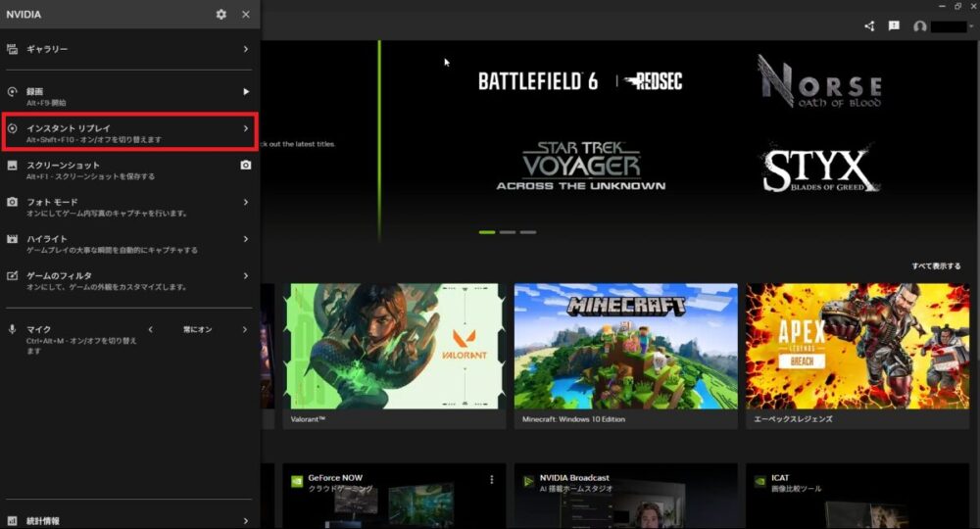Close the NVIDIA overlay panel

(245, 15)
